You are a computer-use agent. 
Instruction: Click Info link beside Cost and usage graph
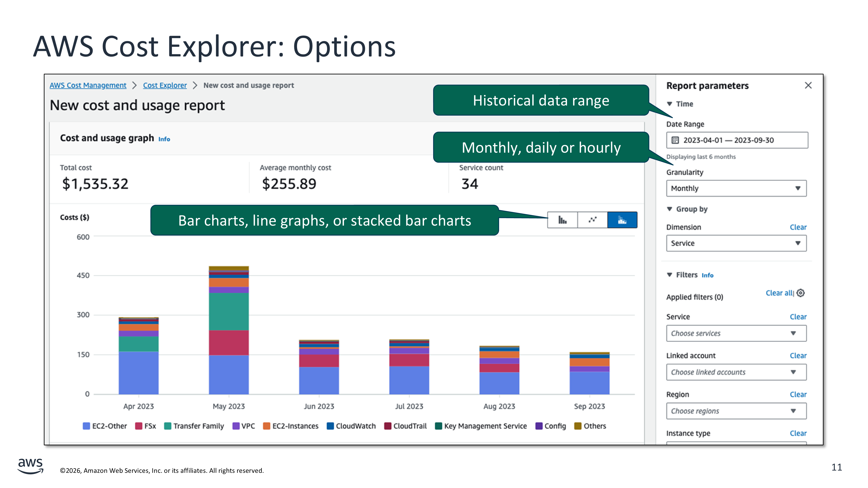[164, 139]
